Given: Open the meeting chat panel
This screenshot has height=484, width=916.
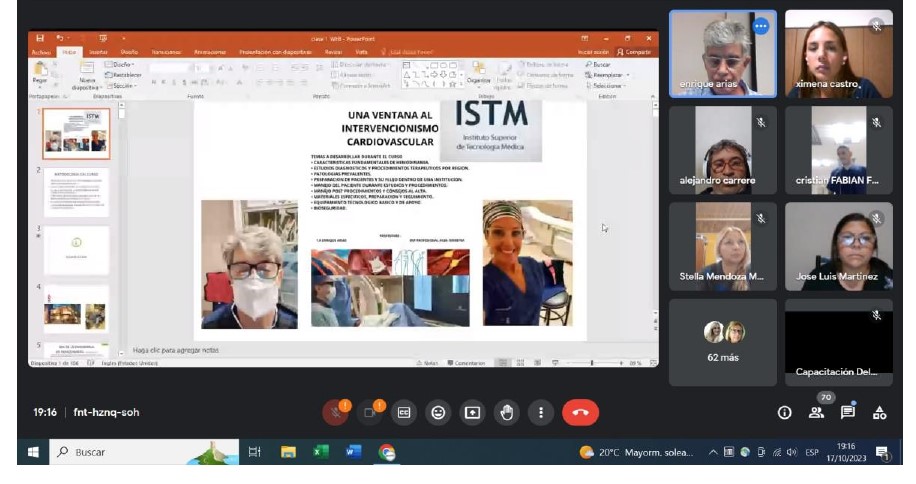Looking at the screenshot, I should 847,412.
